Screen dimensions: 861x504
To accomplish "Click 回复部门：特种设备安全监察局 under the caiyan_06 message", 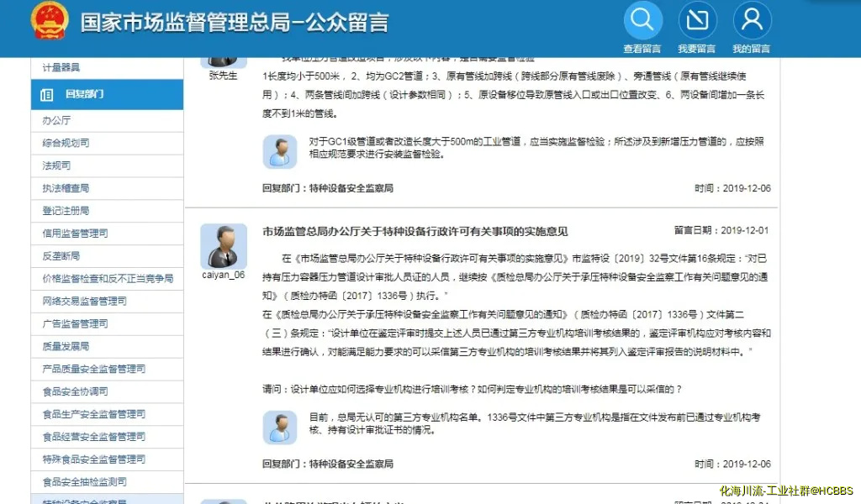I will [x=328, y=464].
